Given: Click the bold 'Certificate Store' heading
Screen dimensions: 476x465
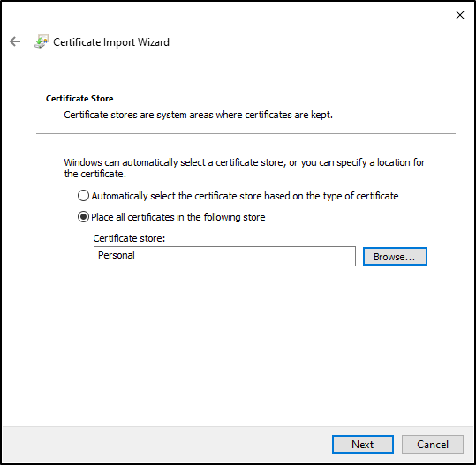Looking at the screenshot, I should 79,99.
